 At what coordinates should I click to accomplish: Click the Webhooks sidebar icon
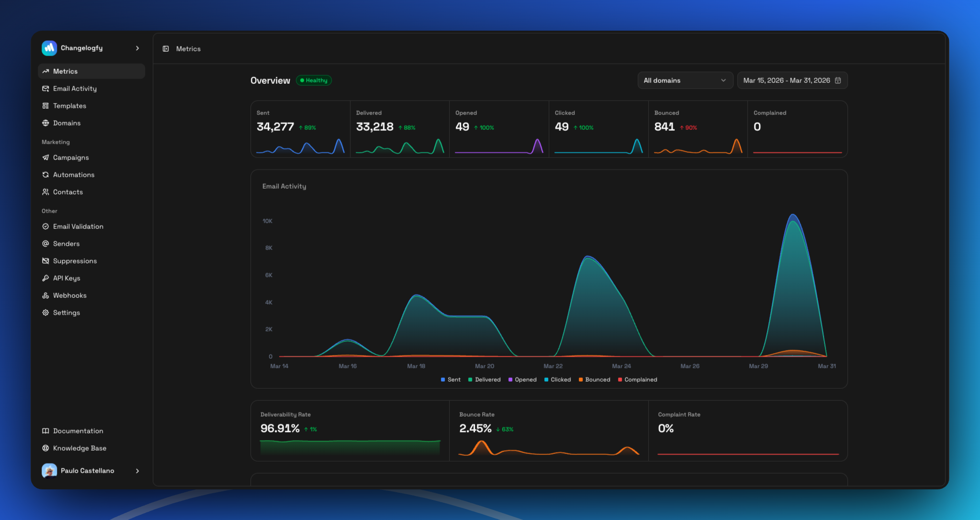point(45,295)
